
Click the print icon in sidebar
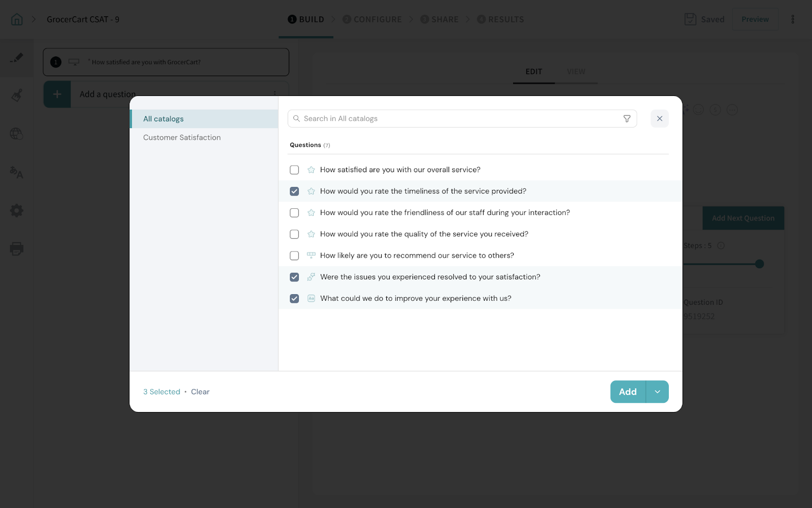(17, 249)
